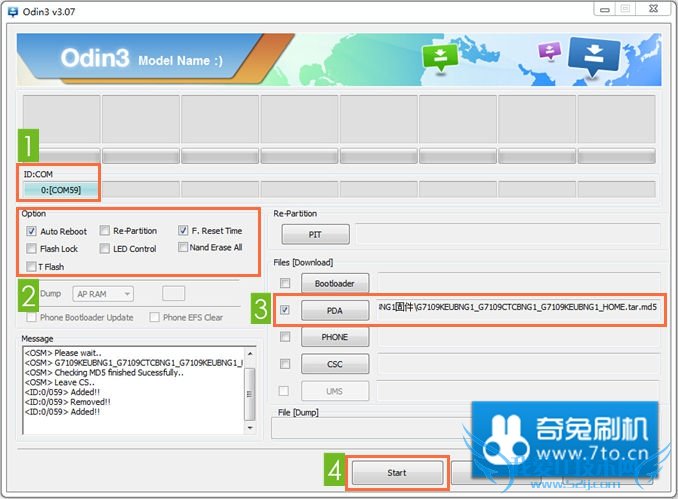Click the PDA file button
Viewport: 678px width, 499px height.
coord(335,310)
